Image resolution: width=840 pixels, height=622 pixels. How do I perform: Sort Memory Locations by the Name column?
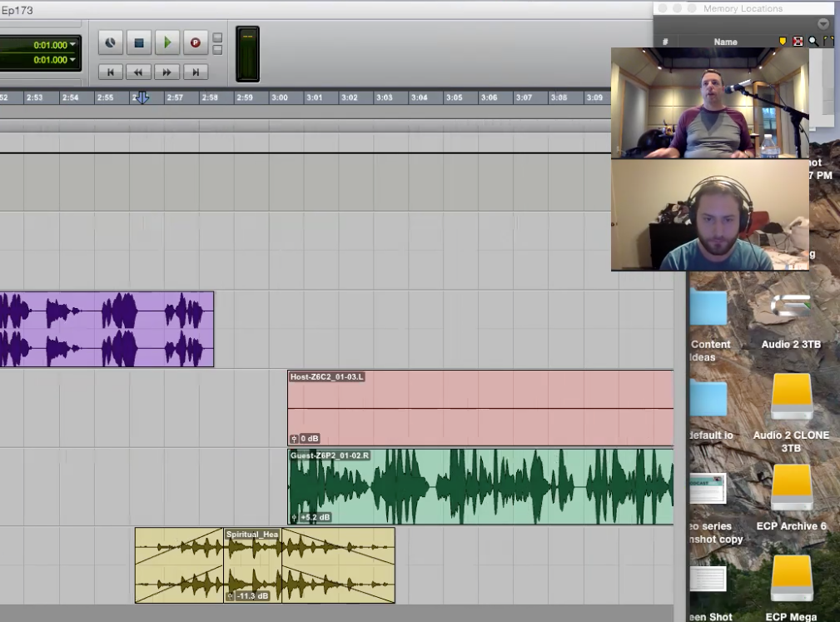725,42
